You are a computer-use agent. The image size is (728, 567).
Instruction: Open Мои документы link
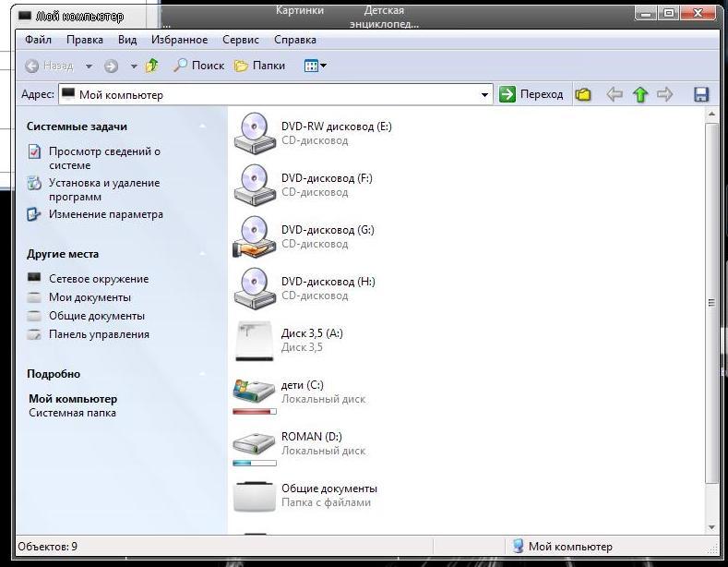[90, 297]
